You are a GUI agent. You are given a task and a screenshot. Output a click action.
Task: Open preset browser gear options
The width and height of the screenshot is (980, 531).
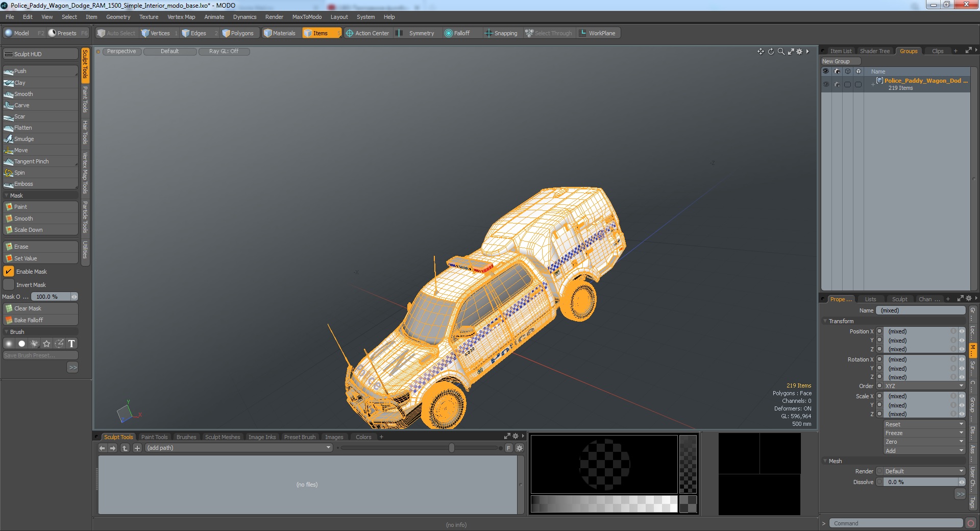(x=520, y=448)
